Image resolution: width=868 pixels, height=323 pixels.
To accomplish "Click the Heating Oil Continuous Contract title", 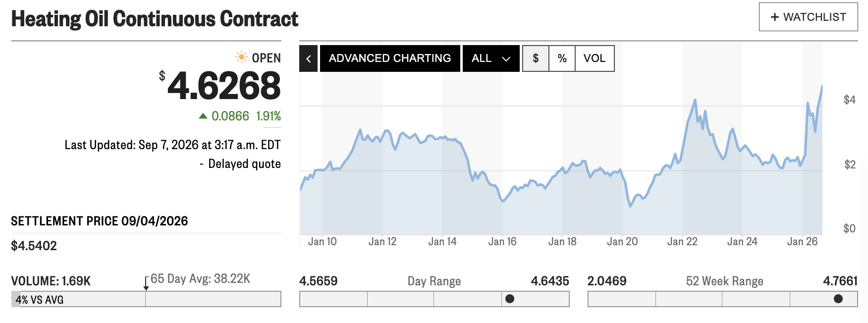I will coord(155,19).
